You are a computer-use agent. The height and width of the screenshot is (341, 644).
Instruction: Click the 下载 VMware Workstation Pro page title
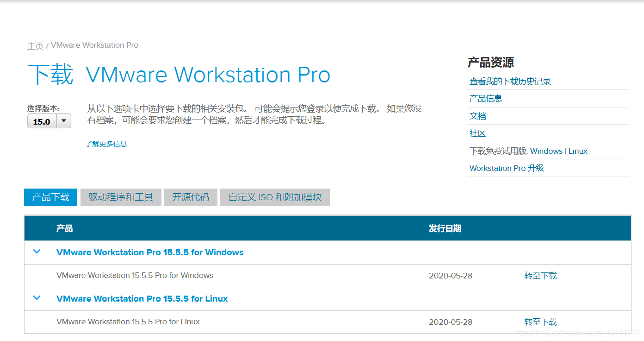pyautogui.click(x=179, y=75)
